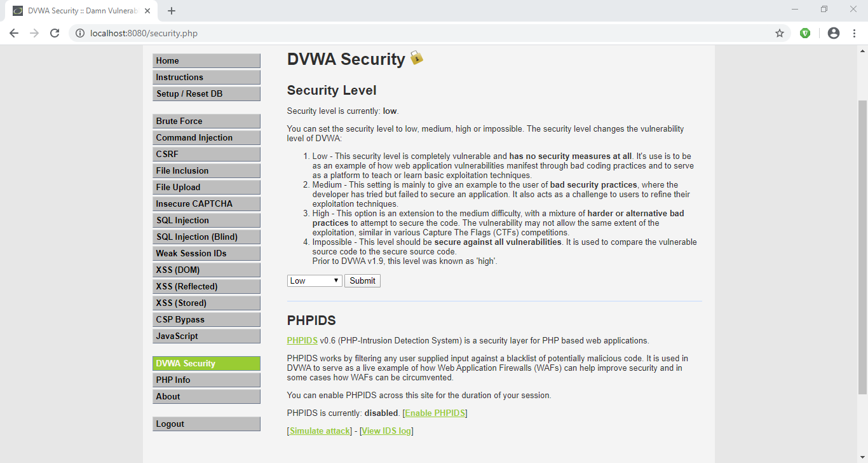
Task: Submit the selected security level
Action: [362, 280]
